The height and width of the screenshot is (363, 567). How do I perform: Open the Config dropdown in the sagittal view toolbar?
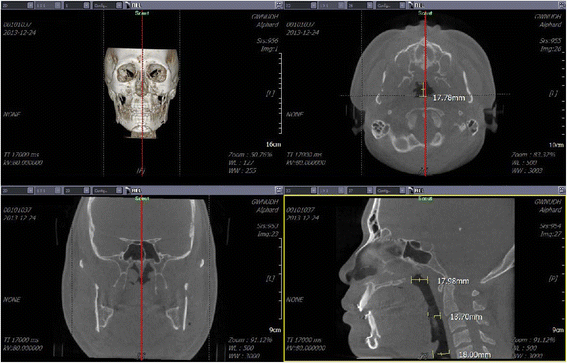point(391,190)
